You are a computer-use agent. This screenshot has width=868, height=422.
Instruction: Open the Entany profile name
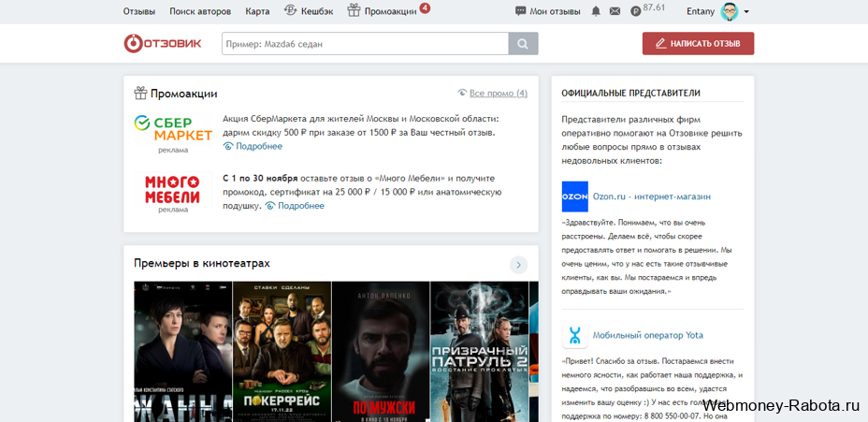coord(701,11)
